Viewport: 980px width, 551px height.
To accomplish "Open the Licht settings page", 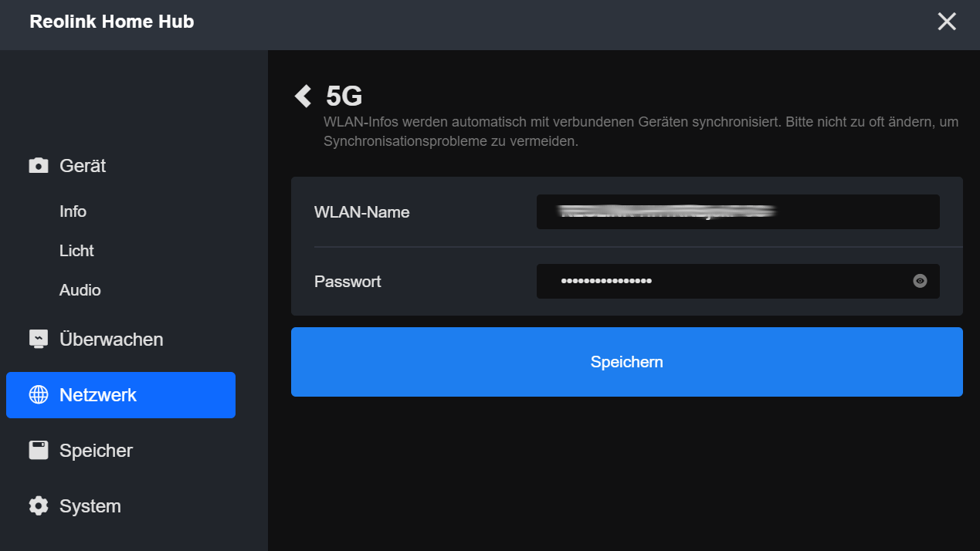I will pyautogui.click(x=76, y=251).
